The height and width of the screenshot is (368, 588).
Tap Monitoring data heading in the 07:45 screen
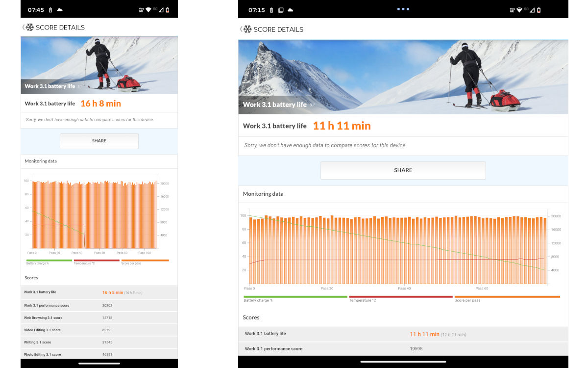click(x=41, y=161)
